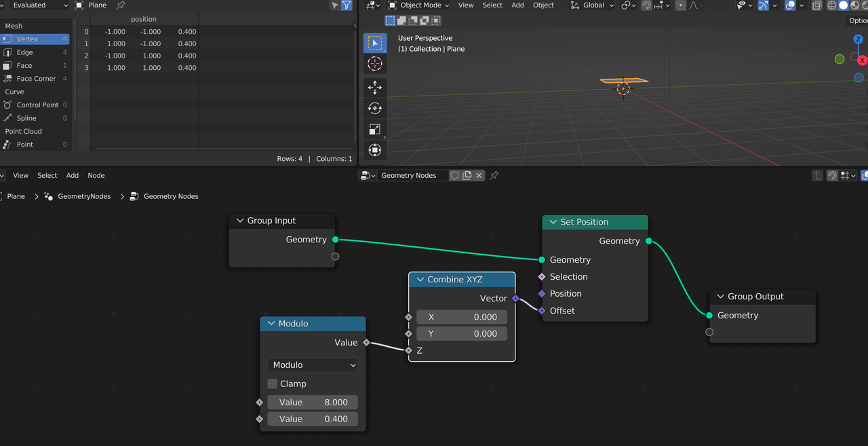Collapse the Group Input node

(x=240, y=221)
